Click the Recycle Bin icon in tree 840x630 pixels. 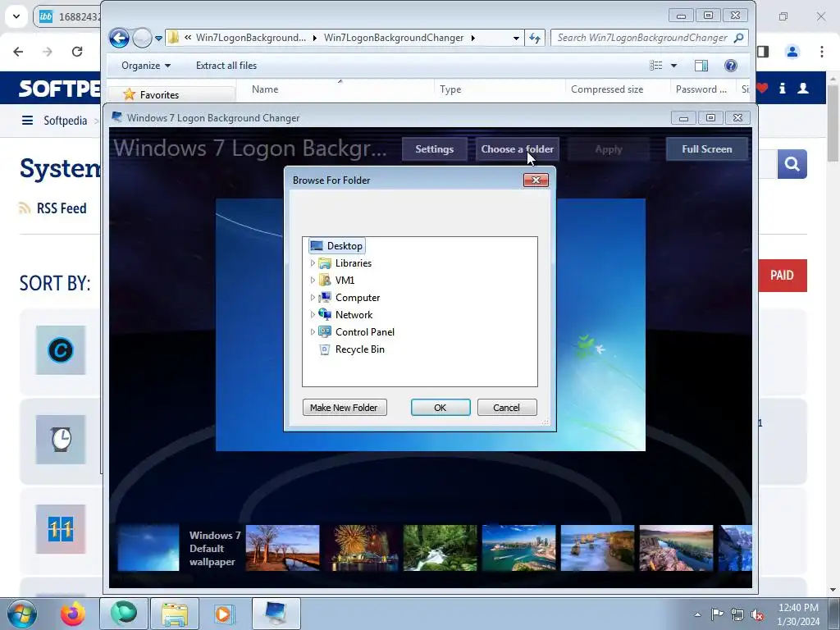click(325, 349)
